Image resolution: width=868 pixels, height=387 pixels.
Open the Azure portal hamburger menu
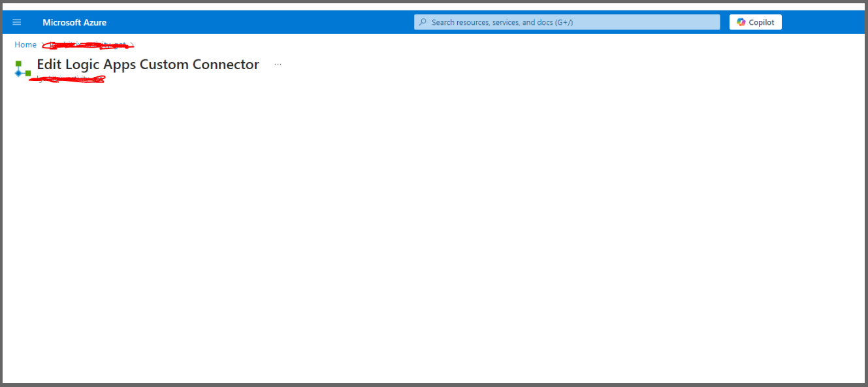click(x=17, y=22)
